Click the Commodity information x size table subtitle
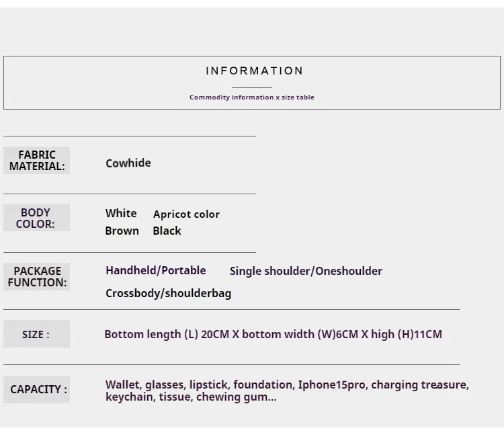The width and height of the screenshot is (504, 443). (252, 97)
